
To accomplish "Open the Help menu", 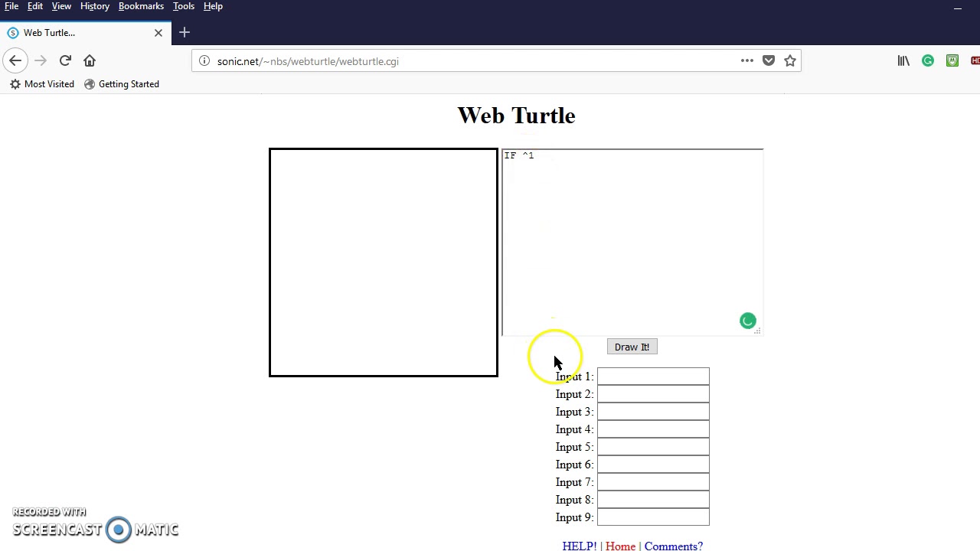I will click(x=213, y=6).
